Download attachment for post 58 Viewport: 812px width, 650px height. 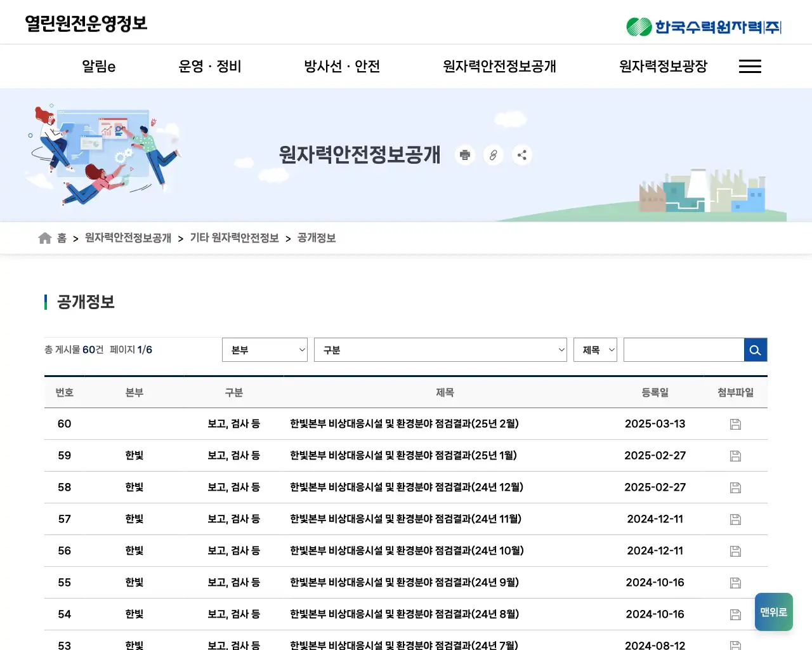(735, 487)
